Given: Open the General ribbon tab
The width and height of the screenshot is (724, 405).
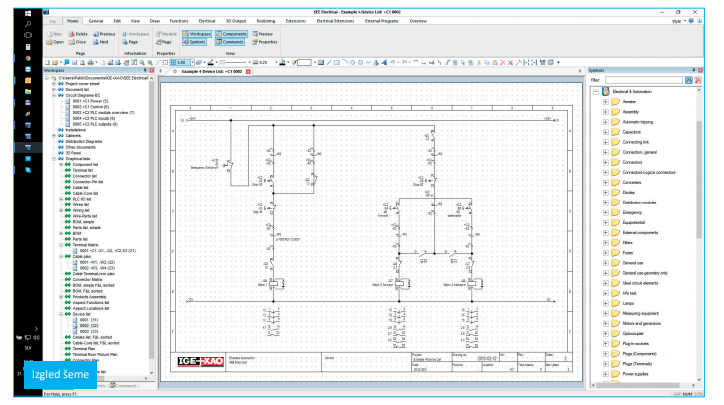Looking at the screenshot, I should pos(96,21).
